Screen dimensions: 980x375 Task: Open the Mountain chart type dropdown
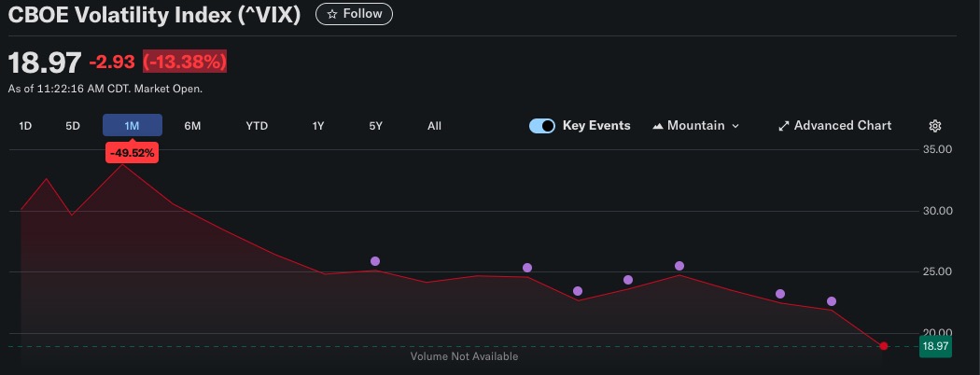click(x=695, y=126)
